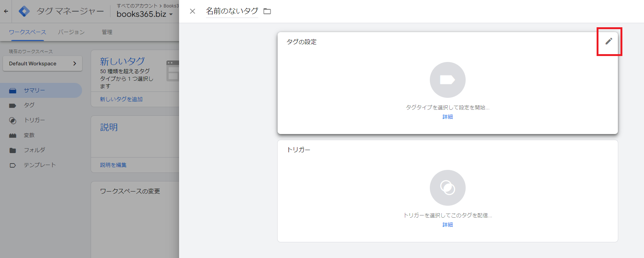
Task: Click the タグタイプを選択して設定を開始 text
Action: (447, 108)
